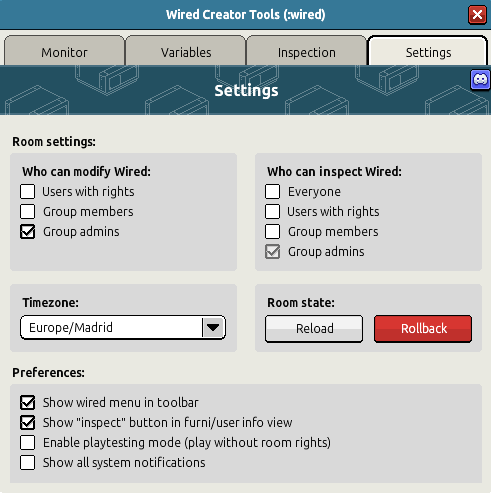Allow Everyone to inspect Wired
The height and width of the screenshot is (493, 491).
pos(272,192)
